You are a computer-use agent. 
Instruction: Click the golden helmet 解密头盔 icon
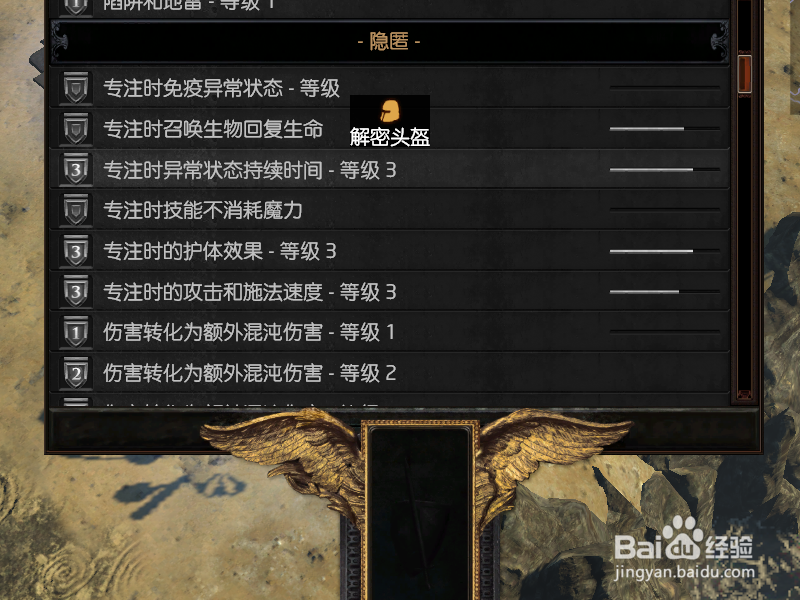click(x=390, y=111)
